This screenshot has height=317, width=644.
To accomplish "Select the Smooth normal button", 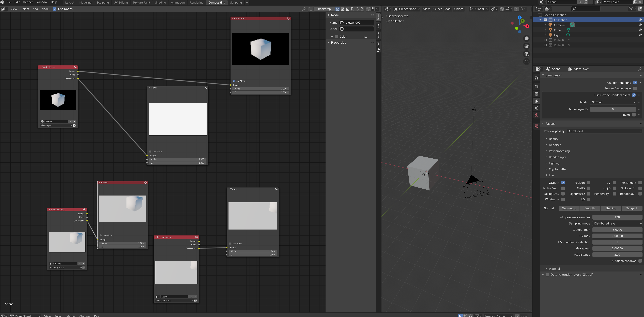I will click(590, 208).
